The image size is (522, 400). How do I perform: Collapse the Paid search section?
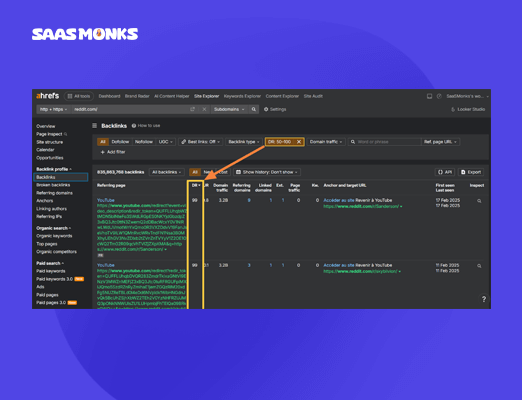point(50,263)
